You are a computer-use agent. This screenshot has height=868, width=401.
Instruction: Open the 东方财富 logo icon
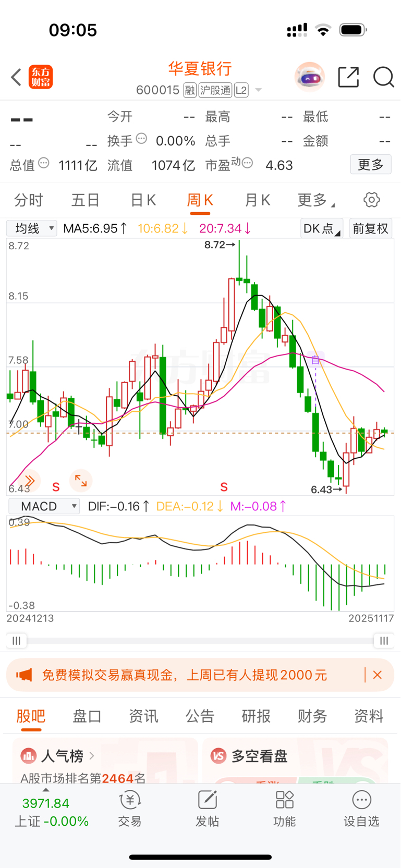tap(41, 77)
